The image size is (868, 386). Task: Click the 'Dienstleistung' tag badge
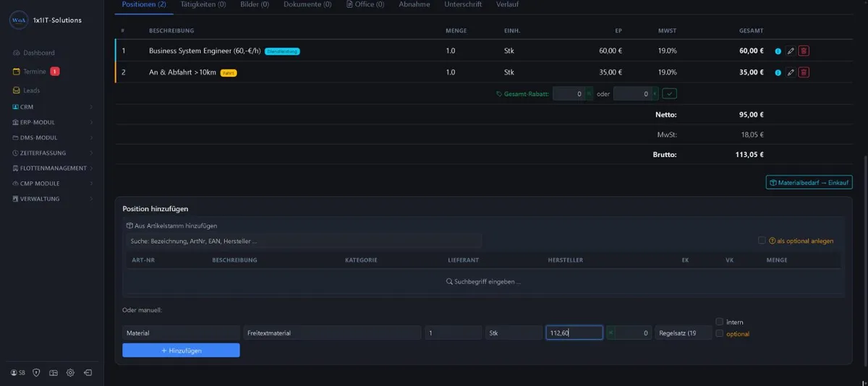[x=282, y=51]
